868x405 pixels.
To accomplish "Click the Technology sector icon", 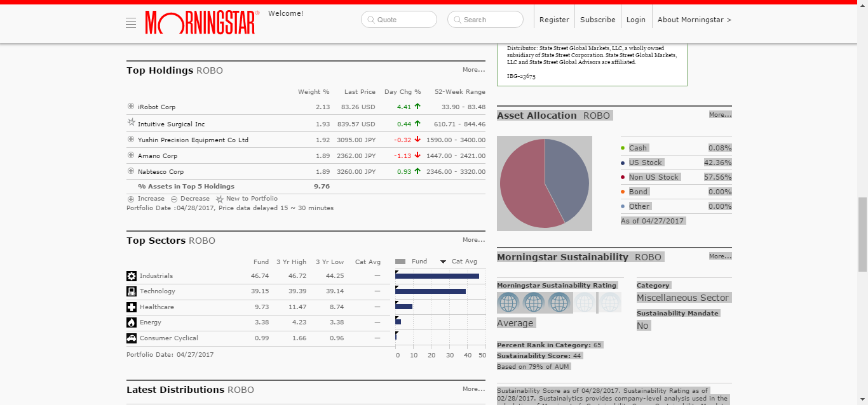I will pyautogui.click(x=132, y=291).
